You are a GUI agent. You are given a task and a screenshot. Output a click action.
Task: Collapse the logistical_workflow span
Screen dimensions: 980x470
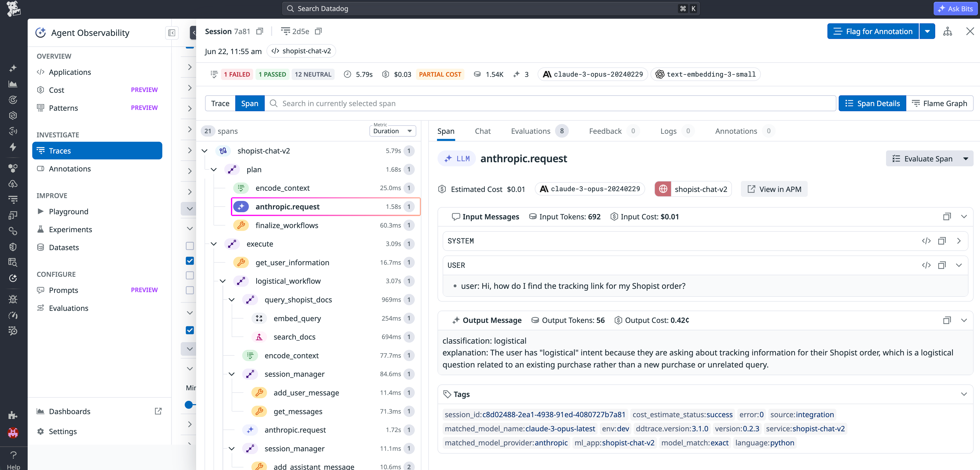[x=222, y=281]
